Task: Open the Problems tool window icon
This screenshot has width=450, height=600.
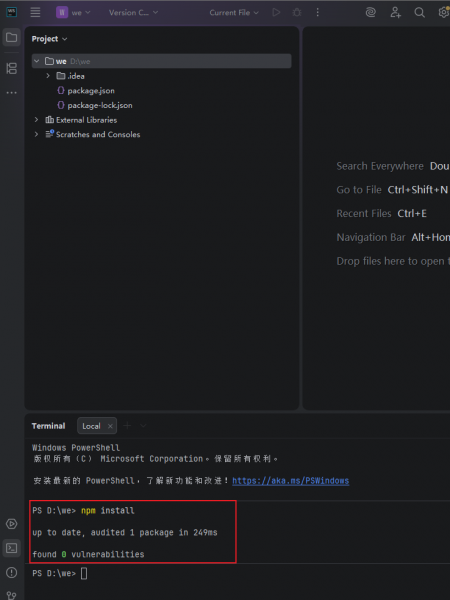Action: coord(11,572)
